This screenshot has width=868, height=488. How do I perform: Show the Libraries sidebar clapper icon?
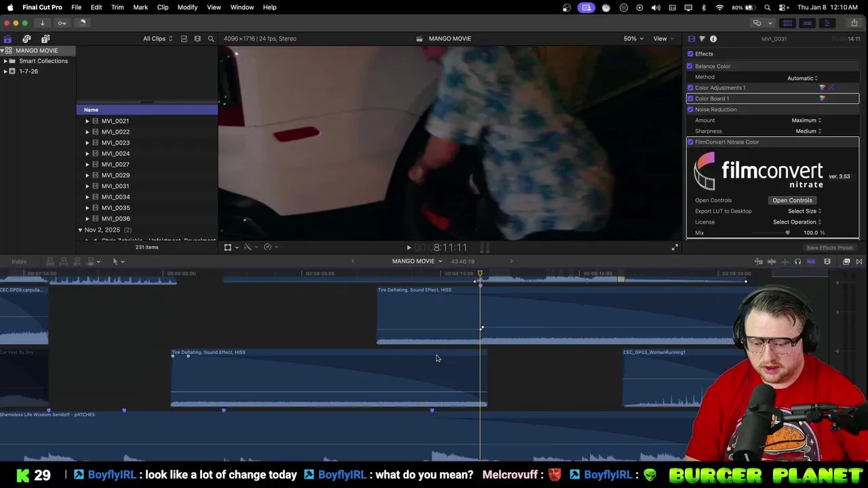point(7,39)
